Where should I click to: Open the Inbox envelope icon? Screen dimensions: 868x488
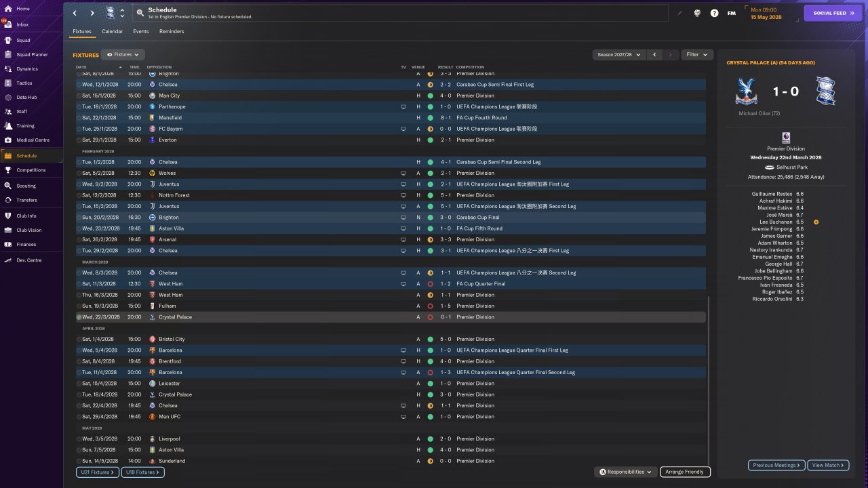8,24
